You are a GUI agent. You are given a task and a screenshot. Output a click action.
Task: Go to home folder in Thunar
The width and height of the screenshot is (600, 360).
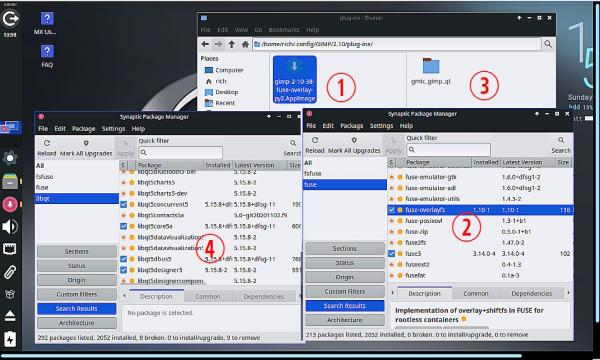(245, 44)
